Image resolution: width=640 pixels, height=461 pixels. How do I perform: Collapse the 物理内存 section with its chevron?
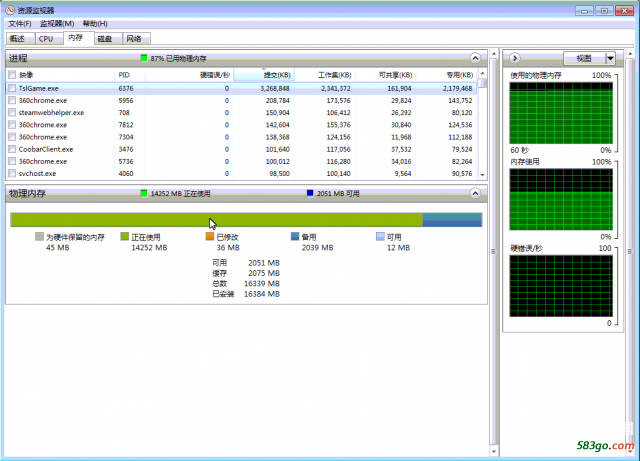(475, 193)
